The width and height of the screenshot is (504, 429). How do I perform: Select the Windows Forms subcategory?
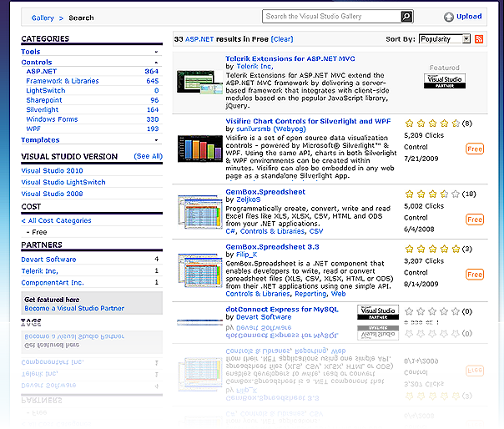52,119
